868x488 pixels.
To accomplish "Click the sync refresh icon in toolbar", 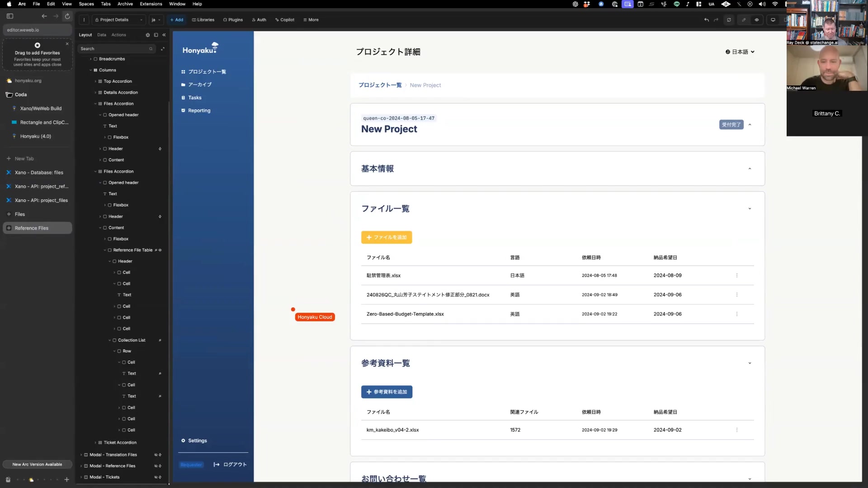I will click(729, 20).
